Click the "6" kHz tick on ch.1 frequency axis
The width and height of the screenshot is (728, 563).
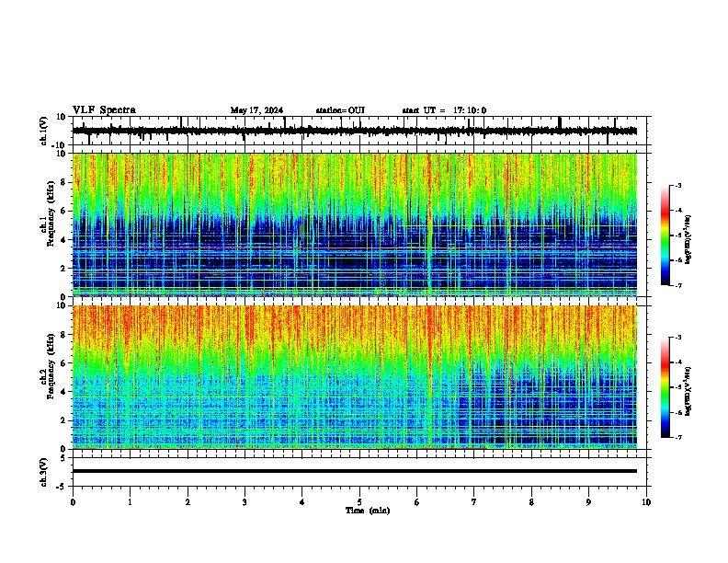[x=64, y=211]
